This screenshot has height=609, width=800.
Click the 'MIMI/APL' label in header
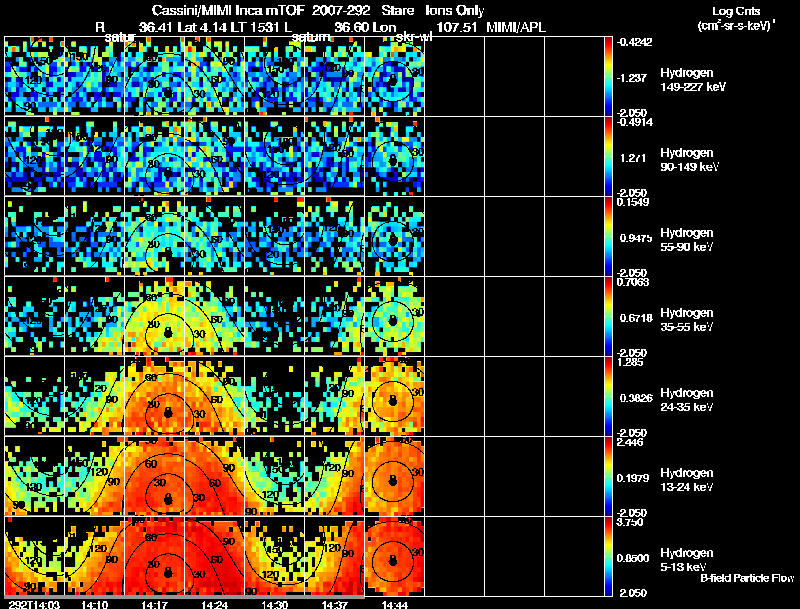[x=516, y=27]
